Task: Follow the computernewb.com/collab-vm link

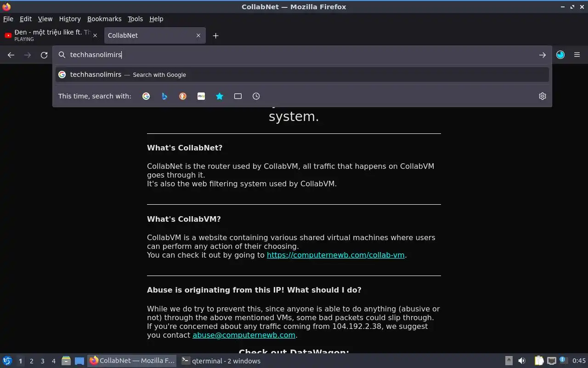Action: click(336, 255)
